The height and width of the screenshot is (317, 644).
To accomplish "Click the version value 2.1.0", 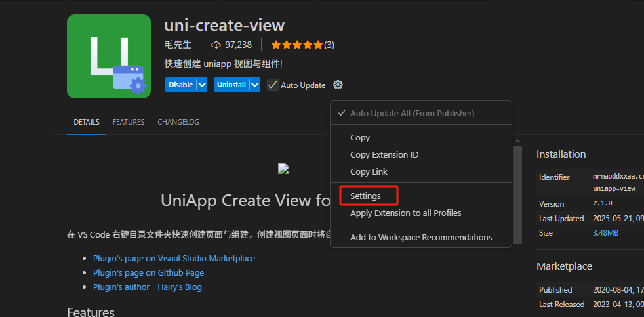I will point(603,203).
